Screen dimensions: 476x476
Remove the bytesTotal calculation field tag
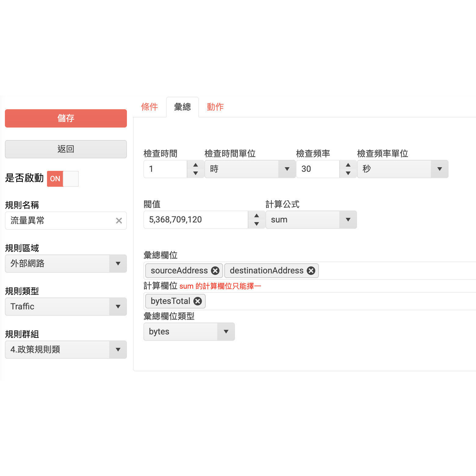click(198, 301)
